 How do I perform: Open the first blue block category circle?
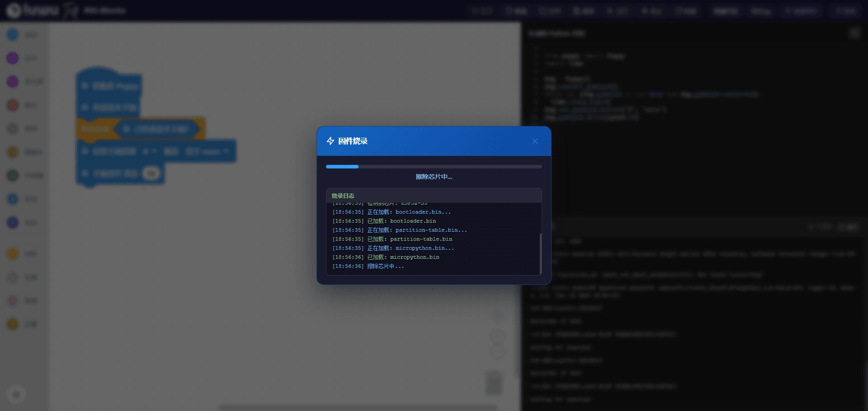(13, 34)
